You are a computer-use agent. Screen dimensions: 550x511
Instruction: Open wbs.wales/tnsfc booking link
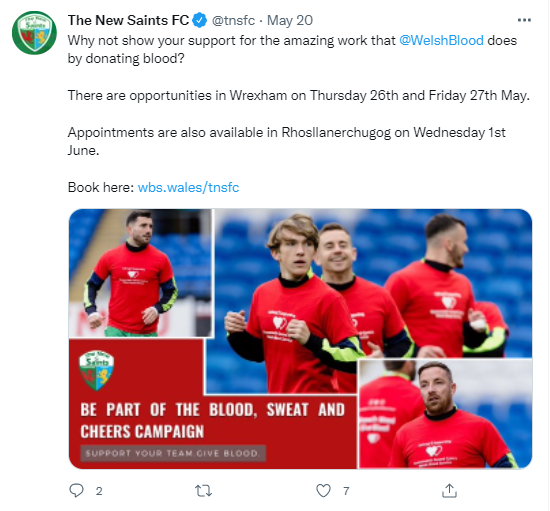pyautogui.click(x=188, y=187)
